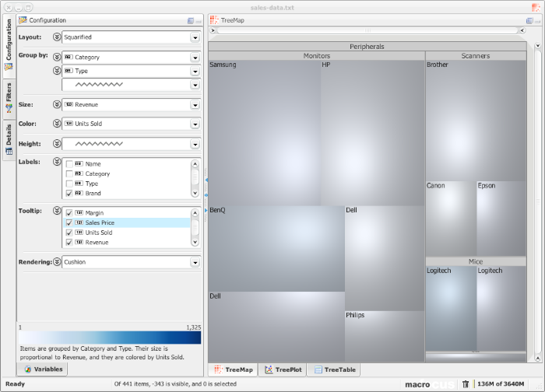545x392 pixels.
Task: Expand the Labels options chevron
Action: coord(56,162)
